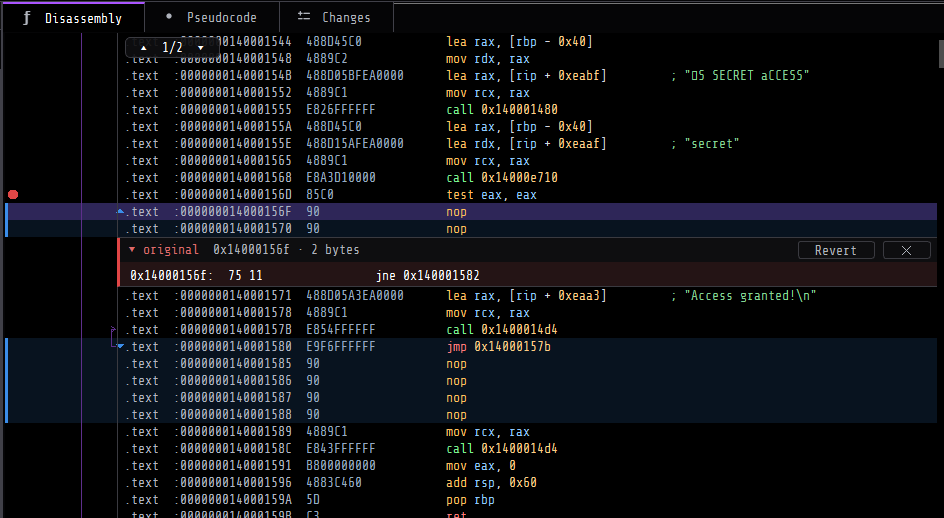944x518 pixels.
Task: Click the Pseudocode tab dot icon
Action: pyautogui.click(x=169, y=16)
